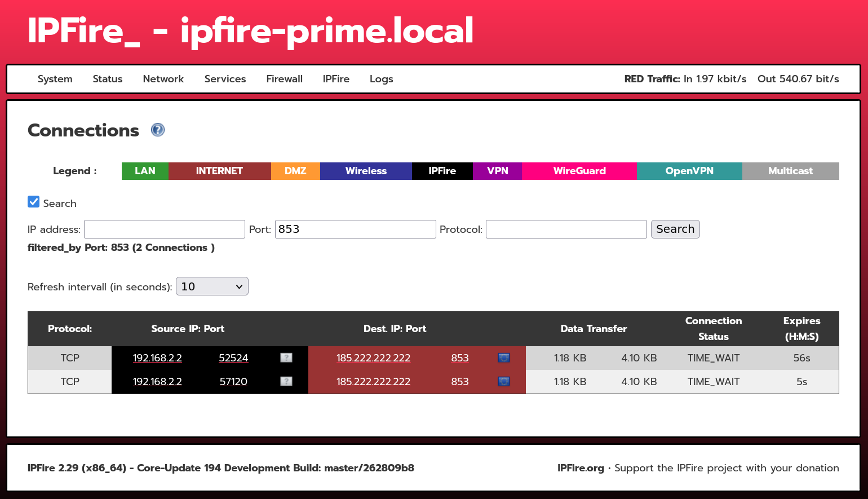868x499 pixels.
Task: Open the Network menu
Action: click(x=163, y=79)
